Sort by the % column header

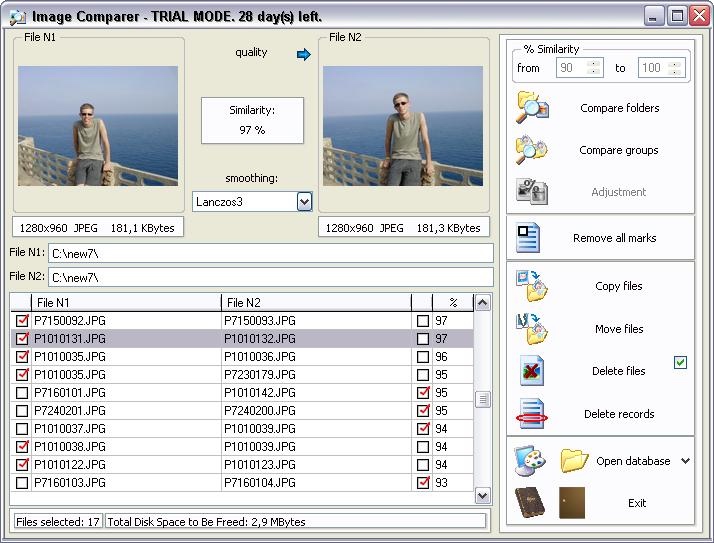pyautogui.click(x=453, y=302)
